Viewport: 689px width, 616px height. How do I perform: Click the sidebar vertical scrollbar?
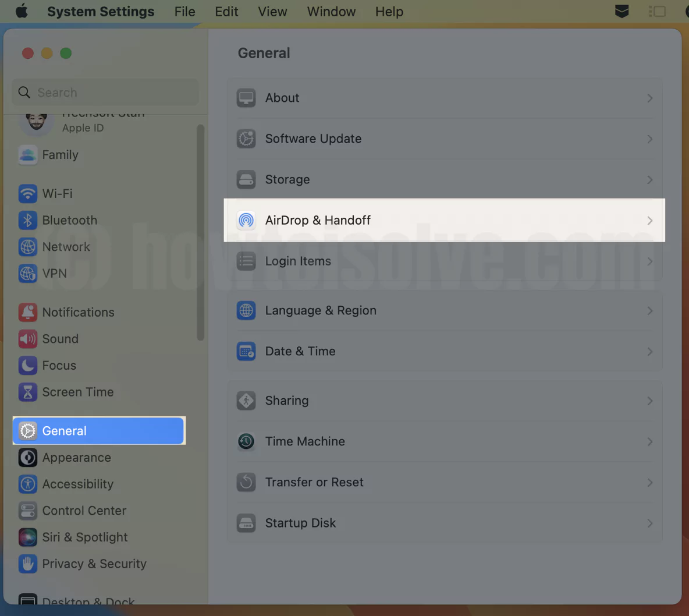pyautogui.click(x=200, y=232)
